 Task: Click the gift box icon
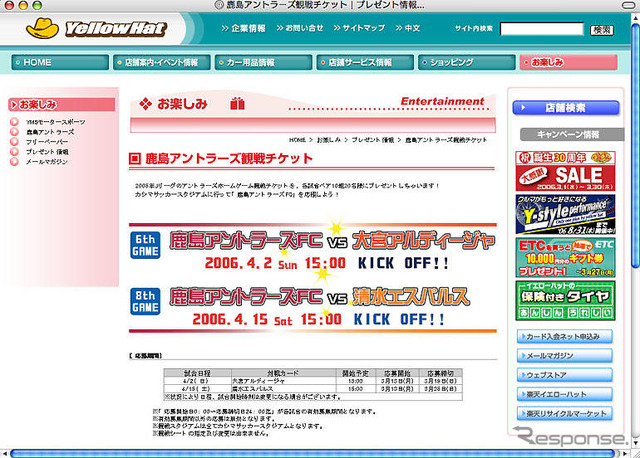[237, 104]
